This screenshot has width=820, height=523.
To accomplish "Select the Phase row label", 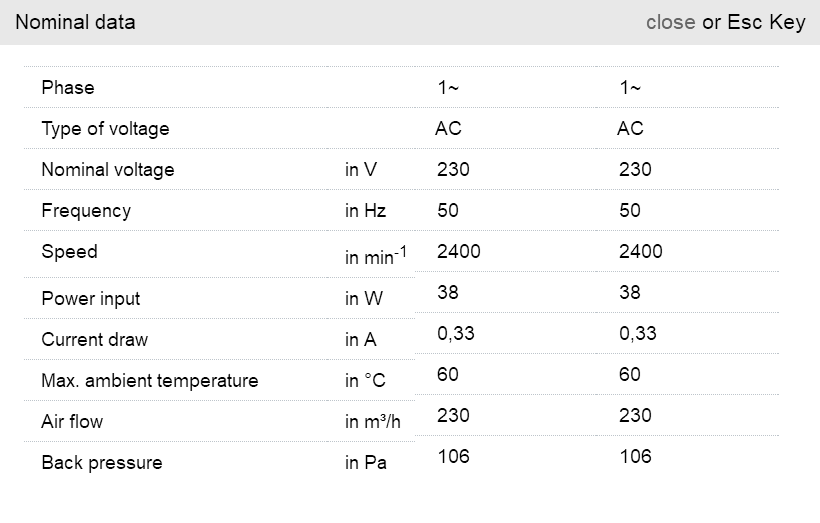I will [68, 88].
